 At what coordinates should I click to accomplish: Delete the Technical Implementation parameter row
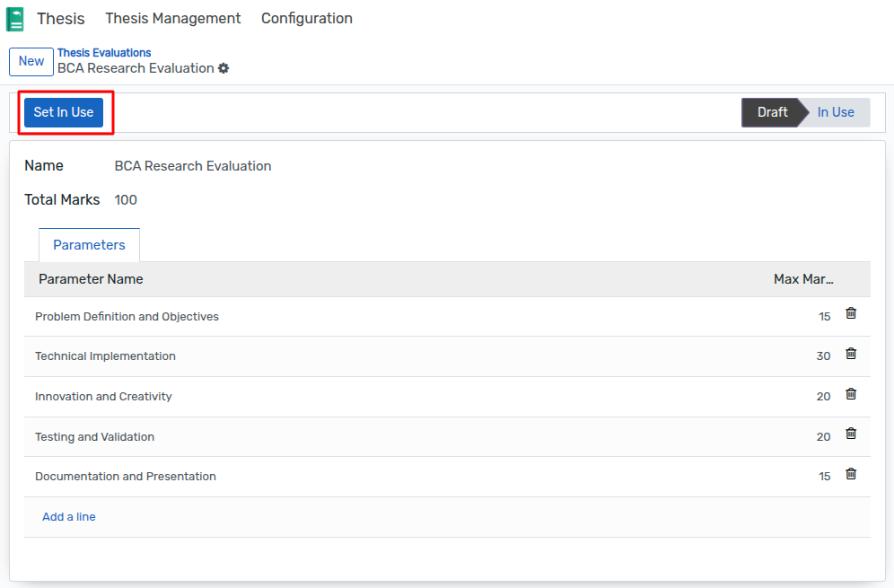851,354
